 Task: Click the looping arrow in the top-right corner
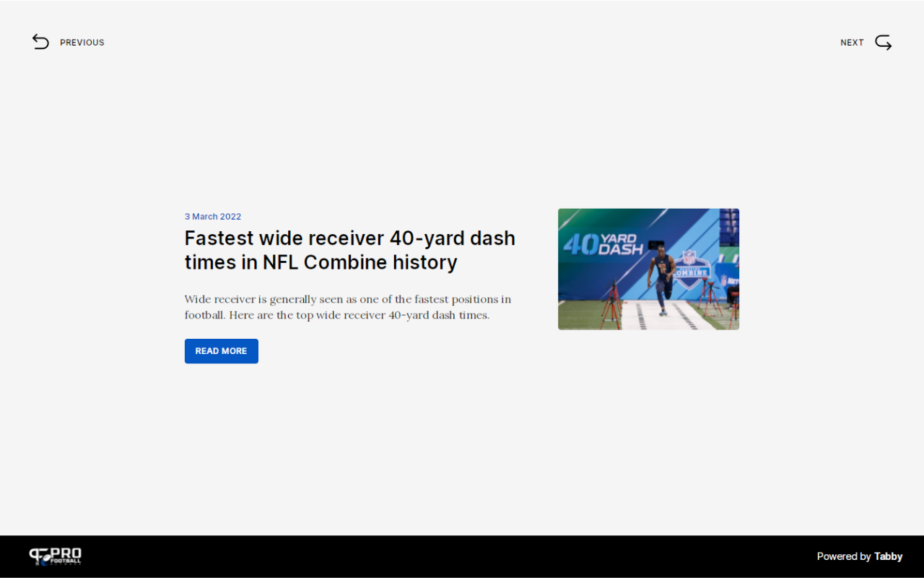click(883, 42)
